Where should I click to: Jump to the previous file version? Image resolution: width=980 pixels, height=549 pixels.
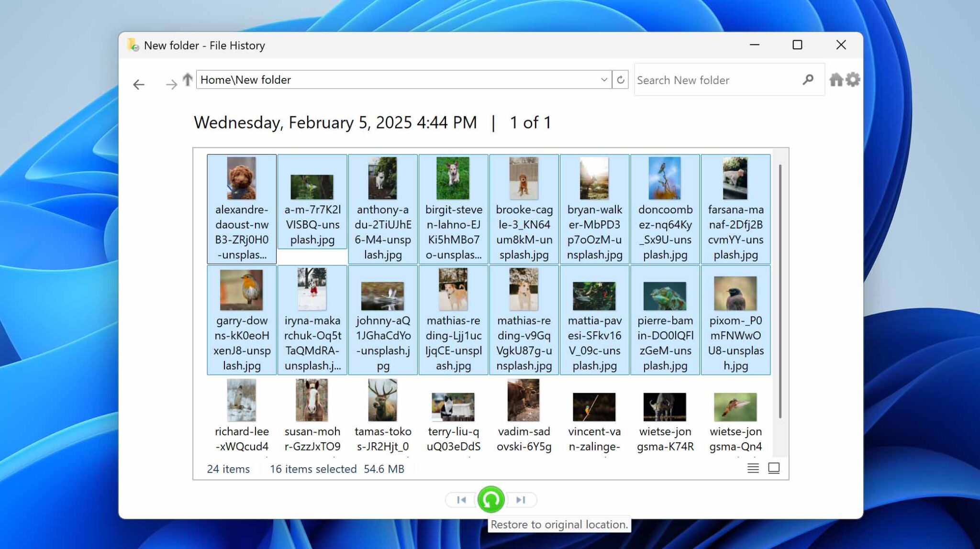(461, 499)
